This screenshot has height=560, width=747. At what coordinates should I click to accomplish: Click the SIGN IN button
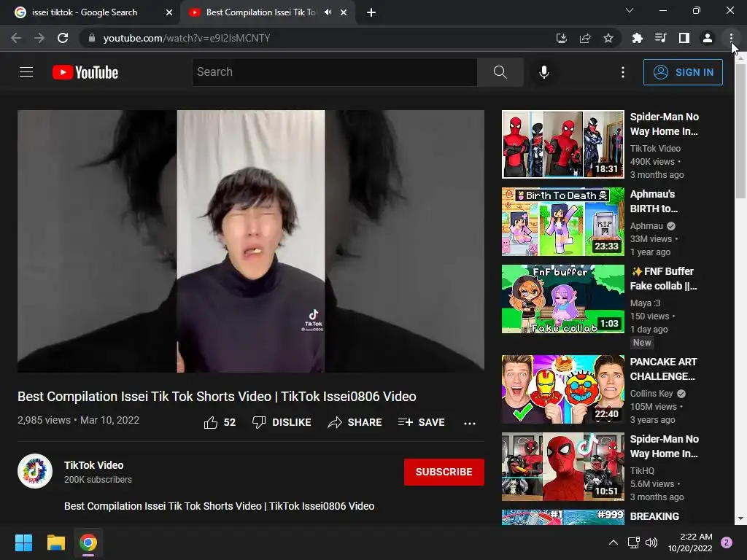point(683,72)
